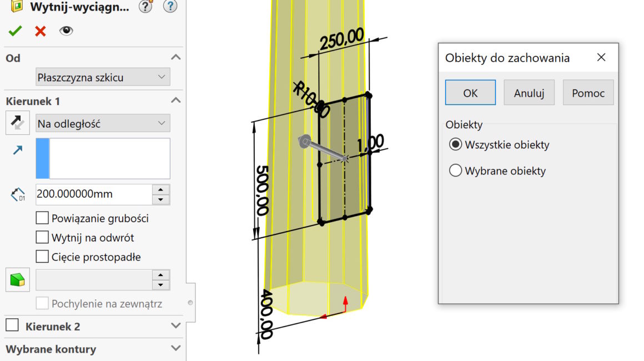The image size is (644, 361).
Task: Cancel feature with red X icon
Action: tap(41, 31)
